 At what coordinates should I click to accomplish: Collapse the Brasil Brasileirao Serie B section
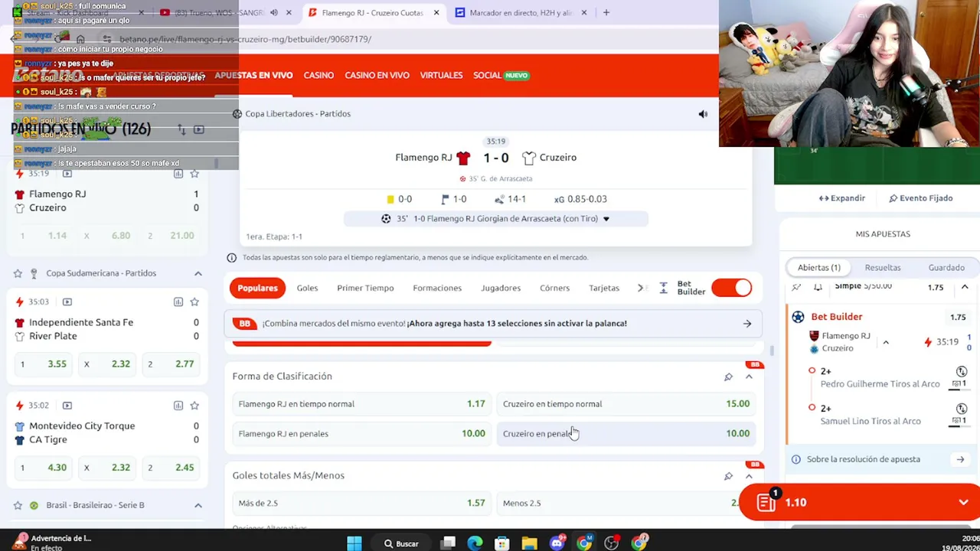click(198, 505)
